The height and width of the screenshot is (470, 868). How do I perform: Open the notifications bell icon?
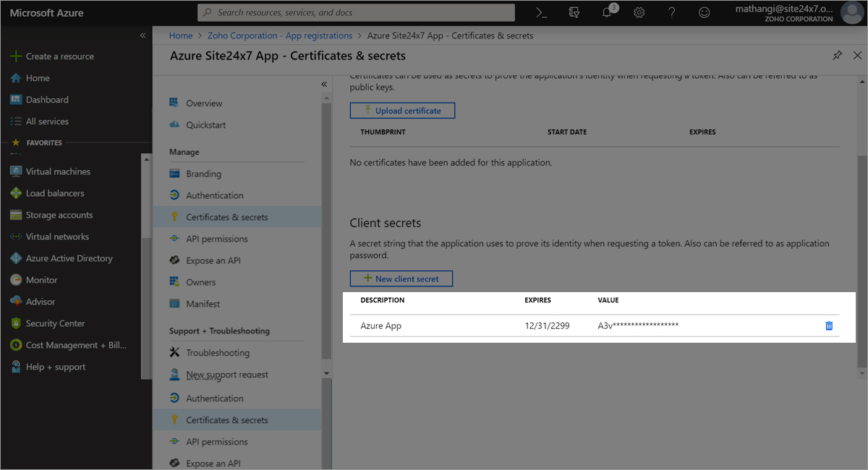click(608, 12)
